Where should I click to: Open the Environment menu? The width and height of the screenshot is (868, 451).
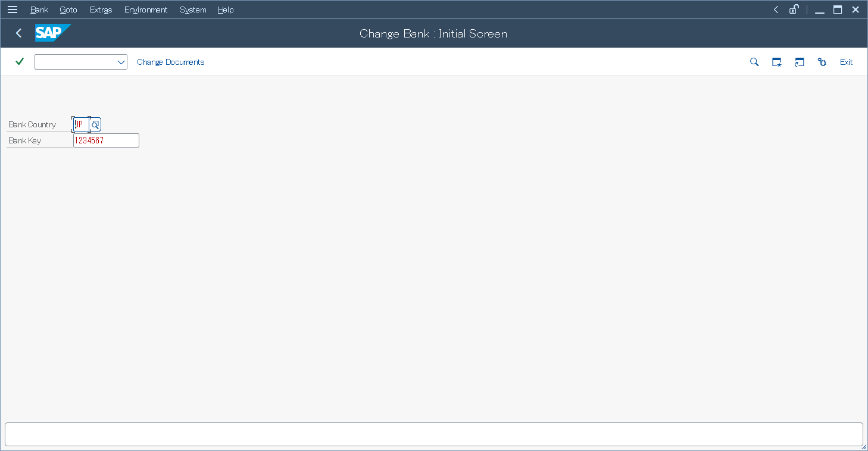[x=146, y=10]
